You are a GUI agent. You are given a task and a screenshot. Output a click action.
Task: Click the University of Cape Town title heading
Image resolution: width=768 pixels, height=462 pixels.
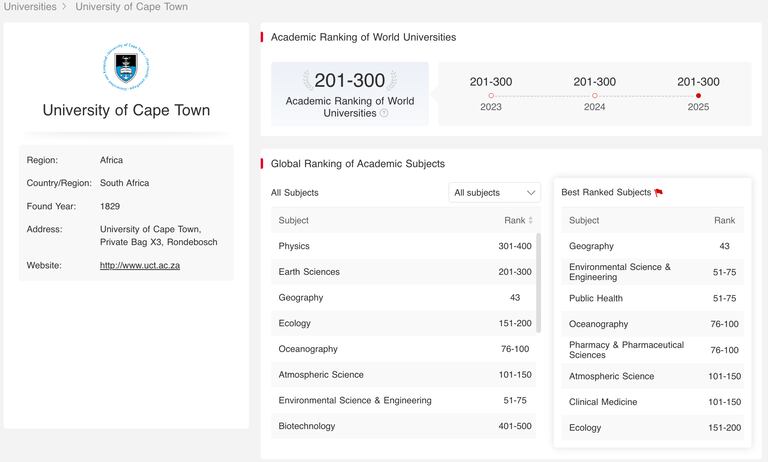126,110
